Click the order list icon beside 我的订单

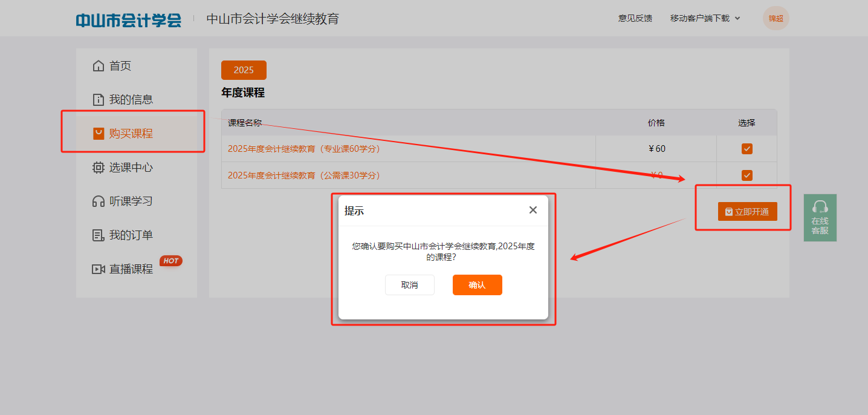[x=98, y=235]
